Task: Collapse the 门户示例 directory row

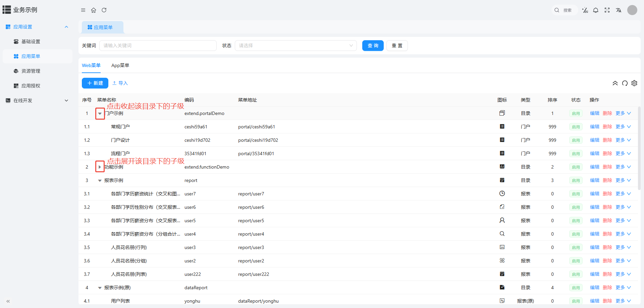Action: 100,114
